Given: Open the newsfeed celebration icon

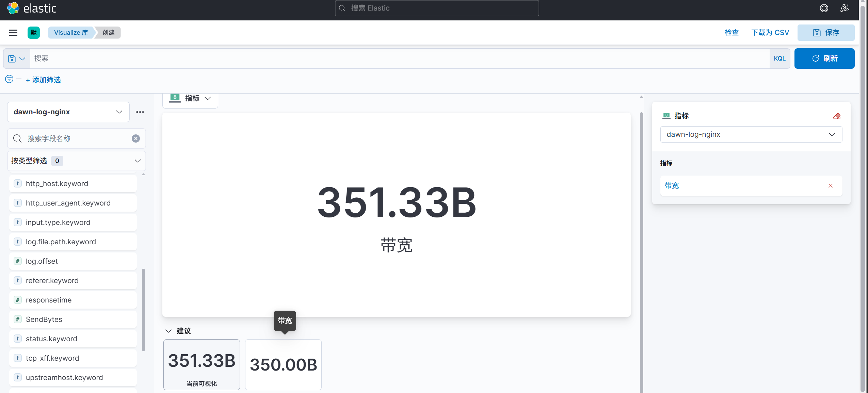Looking at the screenshot, I should point(844,8).
